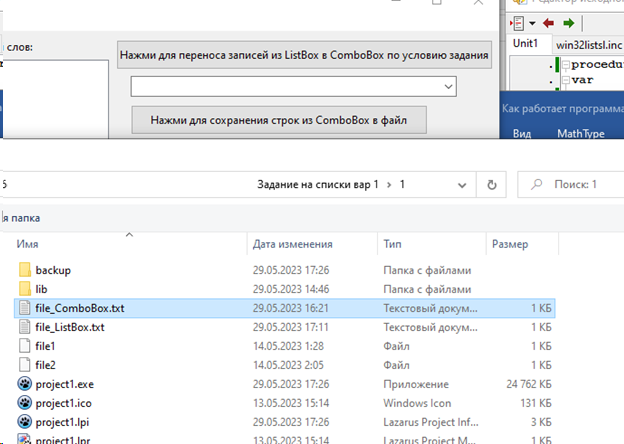Click the Приложение type cell
This screenshot has width=624, height=444.
pos(416,384)
